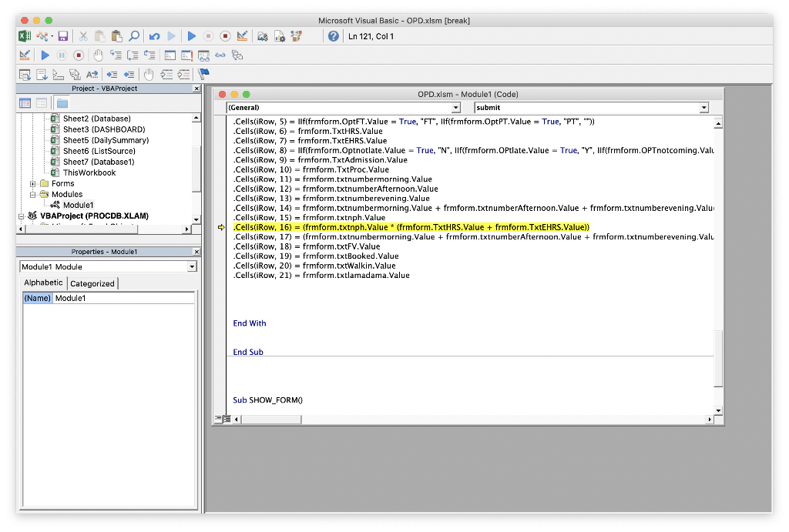Open the Object Browser icon
This screenshot has height=532, width=789.
tap(297, 36)
